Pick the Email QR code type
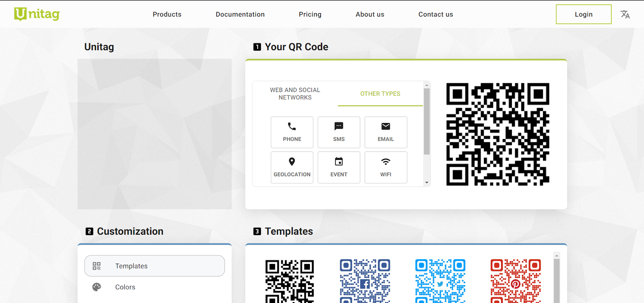The width and height of the screenshot is (644, 303). click(x=386, y=132)
